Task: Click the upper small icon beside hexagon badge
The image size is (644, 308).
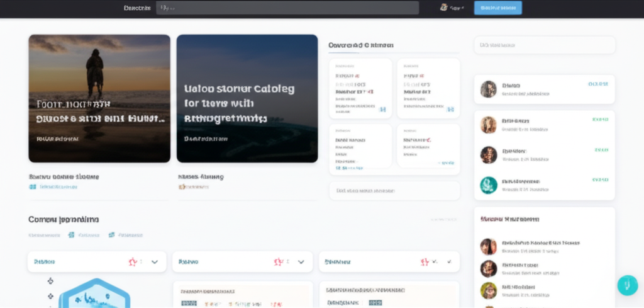Action: 50,281
